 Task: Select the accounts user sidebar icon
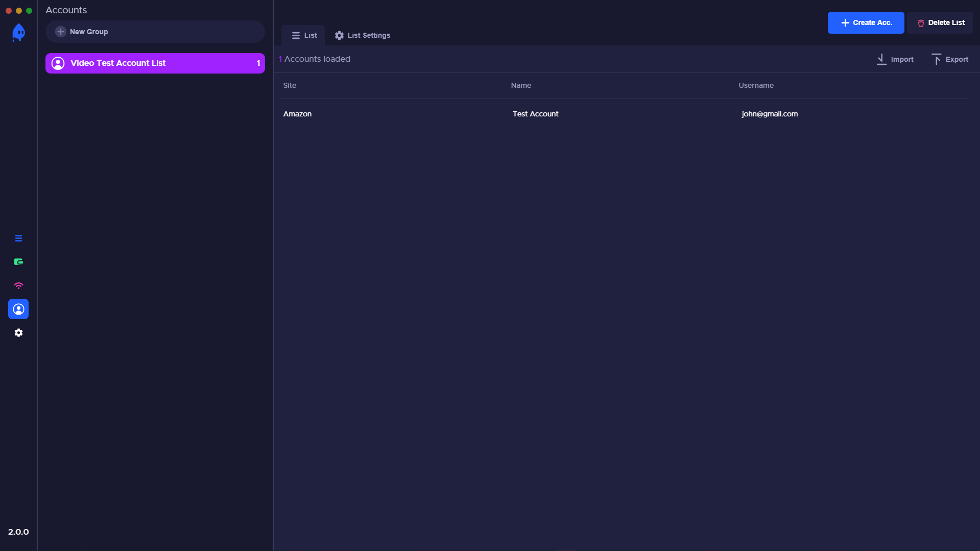[x=18, y=309]
